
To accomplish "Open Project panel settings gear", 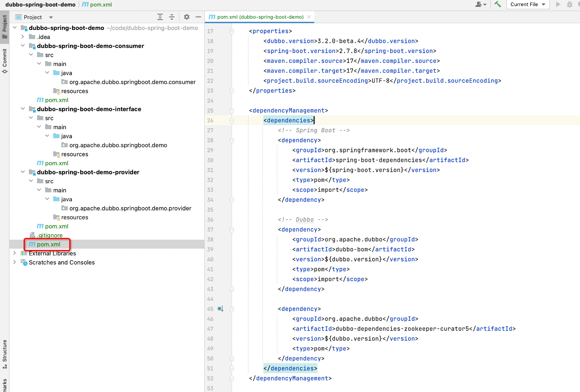I will coord(187,17).
